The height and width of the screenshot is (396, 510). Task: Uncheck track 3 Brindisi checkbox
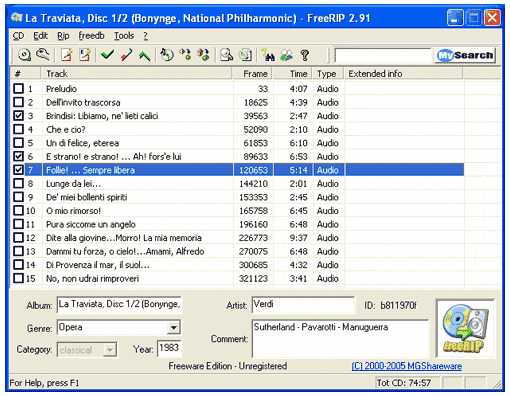pos(19,115)
